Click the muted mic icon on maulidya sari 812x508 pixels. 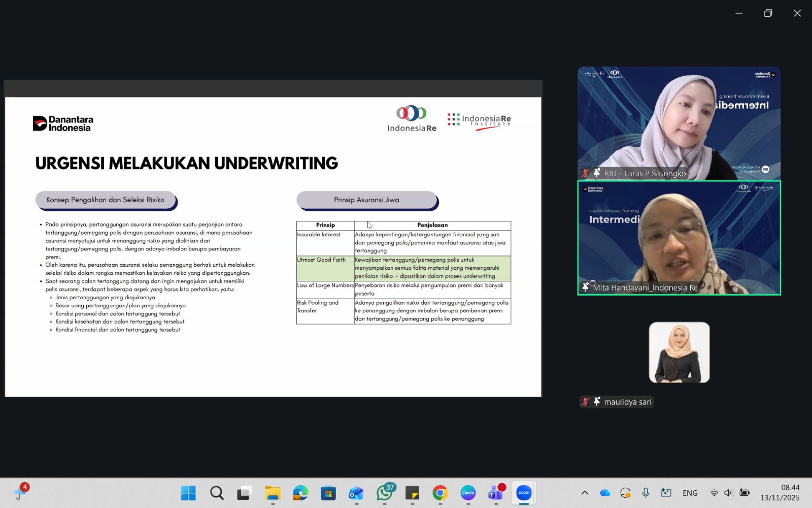(x=586, y=402)
